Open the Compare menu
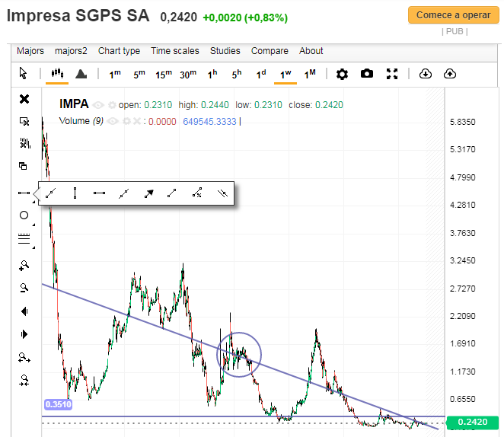The image size is (504, 437). [x=270, y=51]
